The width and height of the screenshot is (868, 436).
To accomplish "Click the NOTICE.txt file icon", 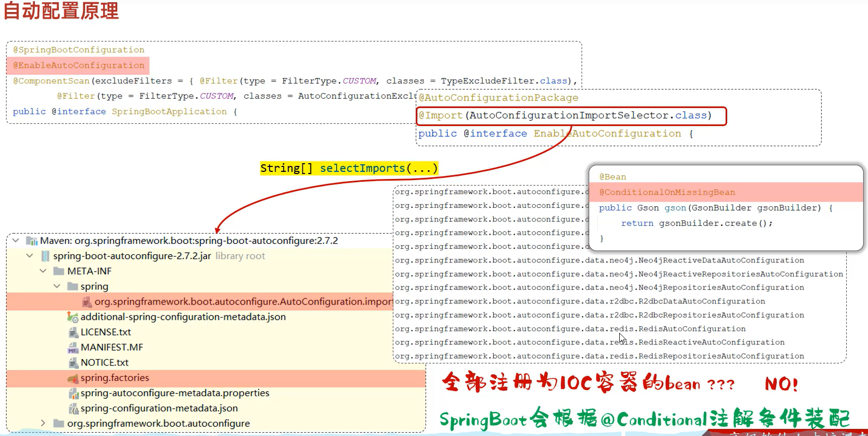I will (x=73, y=363).
